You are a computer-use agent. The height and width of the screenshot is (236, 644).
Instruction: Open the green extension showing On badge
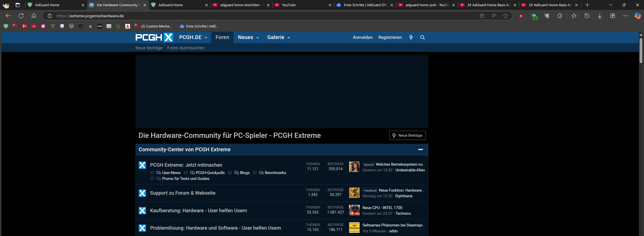coord(534,16)
